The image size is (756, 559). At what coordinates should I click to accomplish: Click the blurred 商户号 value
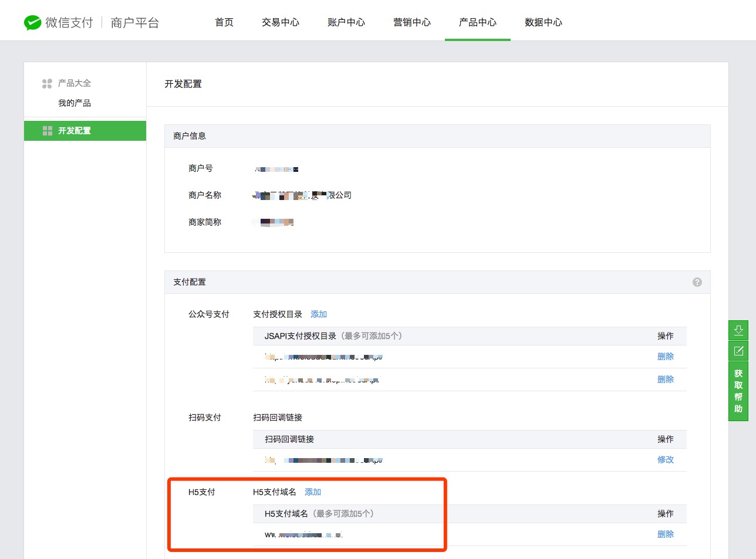(x=276, y=169)
